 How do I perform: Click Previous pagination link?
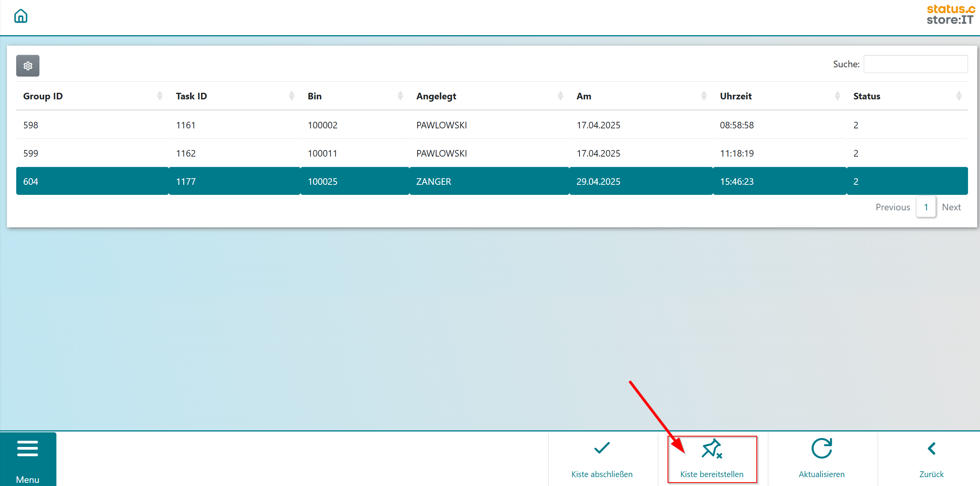tap(892, 207)
